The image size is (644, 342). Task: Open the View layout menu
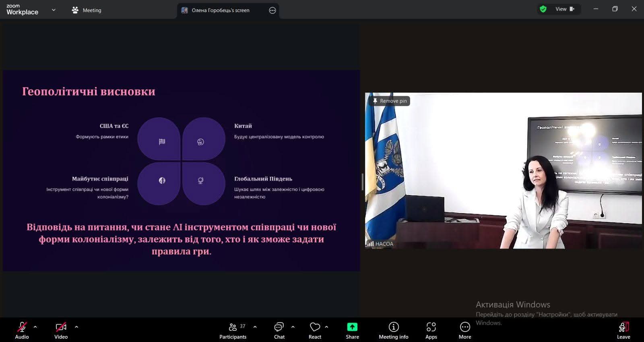[x=564, y=9]
